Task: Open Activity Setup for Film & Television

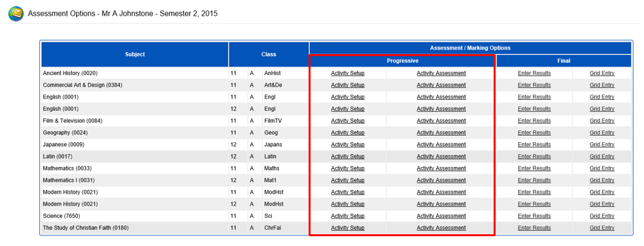Action: (x=347, y=121)
